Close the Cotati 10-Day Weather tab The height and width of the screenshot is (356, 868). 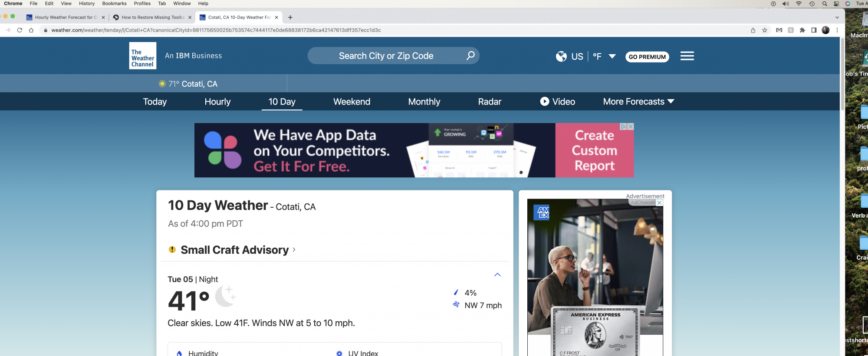click(276, 17)
